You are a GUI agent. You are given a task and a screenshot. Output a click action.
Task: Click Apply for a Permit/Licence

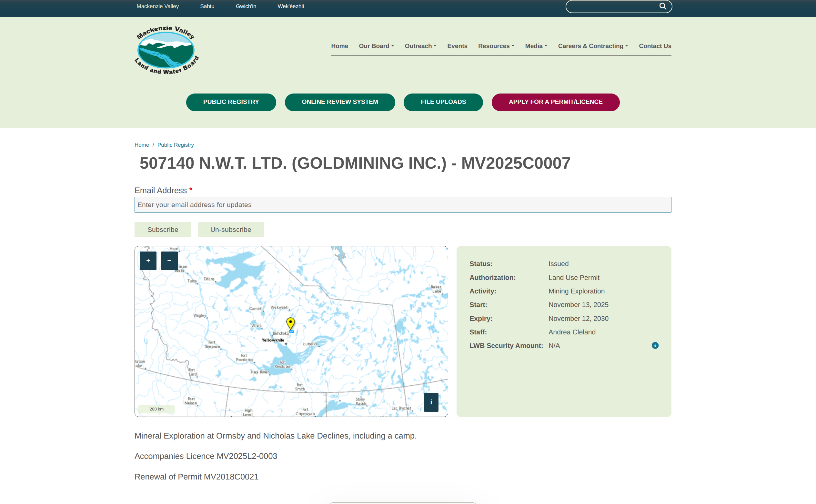coord(556,102)
